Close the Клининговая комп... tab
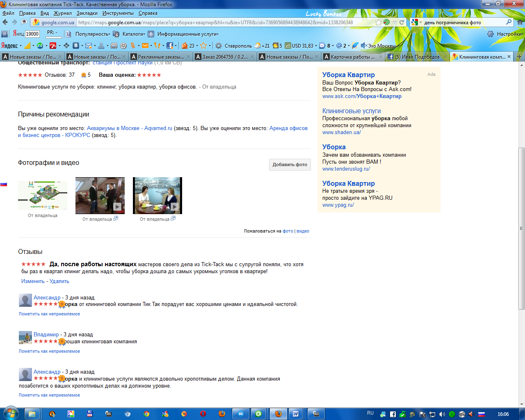The image size is (525, 420). pyautogui.click(x=509, y=57)
